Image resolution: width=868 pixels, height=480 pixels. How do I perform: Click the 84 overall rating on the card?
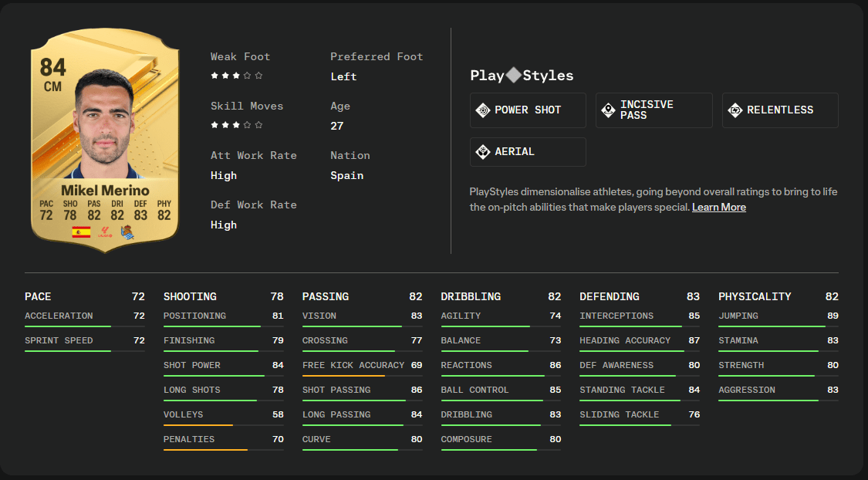click(52, 67)
